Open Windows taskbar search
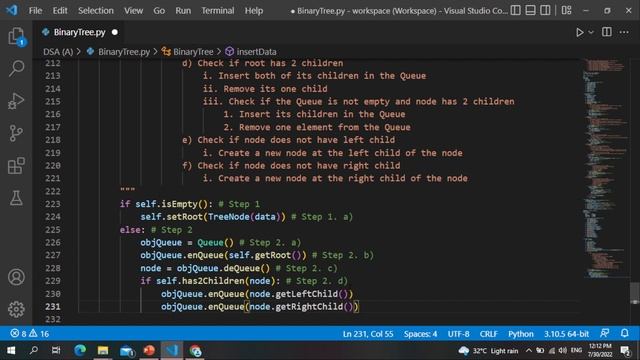 click(x=34, y=351)
